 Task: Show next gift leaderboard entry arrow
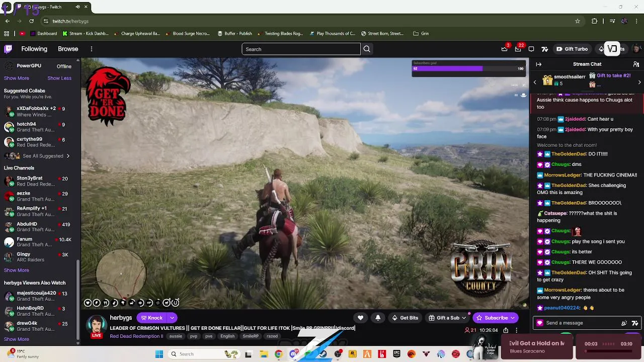(x=639, y=82)
